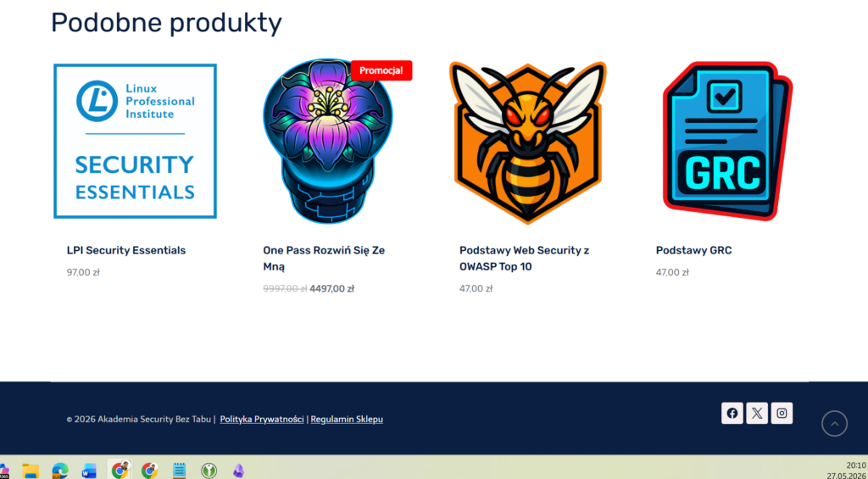Screen dimensions: 868x479
Task: Click the 97,00 zł price text
Action: pyautogui.click(x=83, y=272)
